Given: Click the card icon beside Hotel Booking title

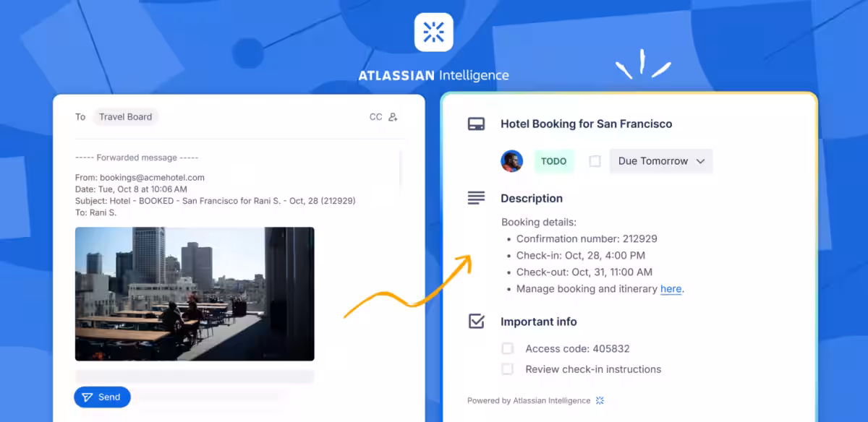Looking at the screenshot, I should click(x=476, y=124).
